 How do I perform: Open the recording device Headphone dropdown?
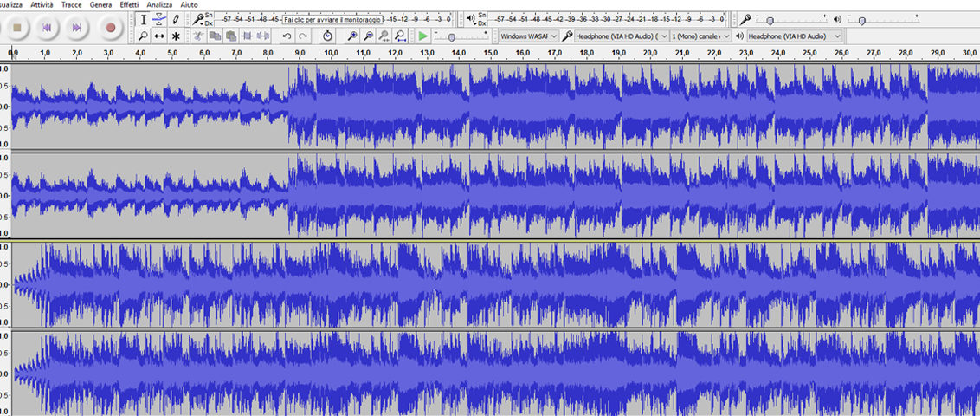click(x=622, y=36)
